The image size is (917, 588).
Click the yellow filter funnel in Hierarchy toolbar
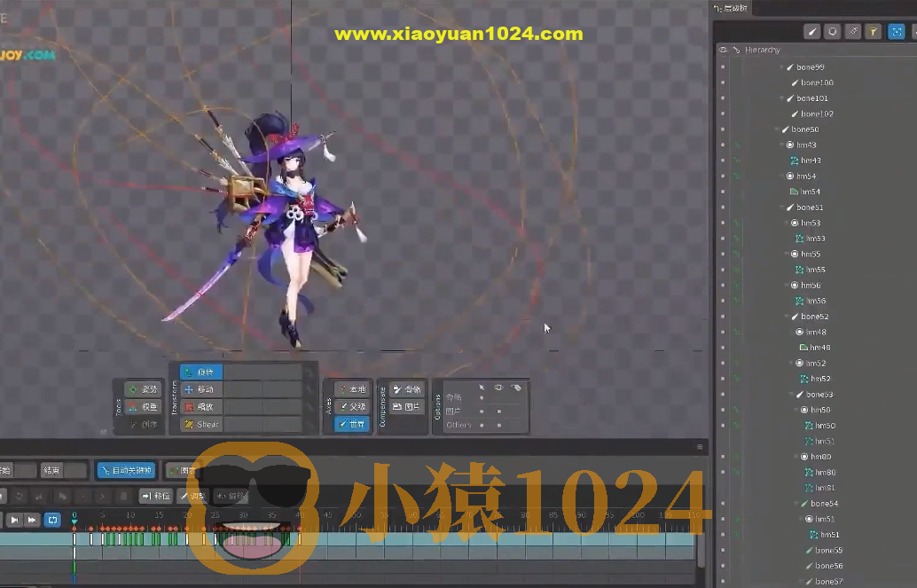tap(873, 31)
